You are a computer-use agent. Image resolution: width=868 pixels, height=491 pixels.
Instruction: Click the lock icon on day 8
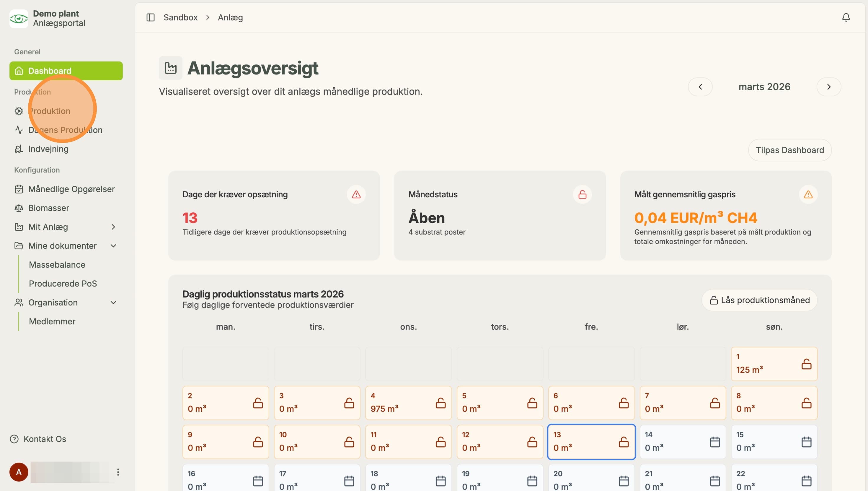(x=806, y=403)
